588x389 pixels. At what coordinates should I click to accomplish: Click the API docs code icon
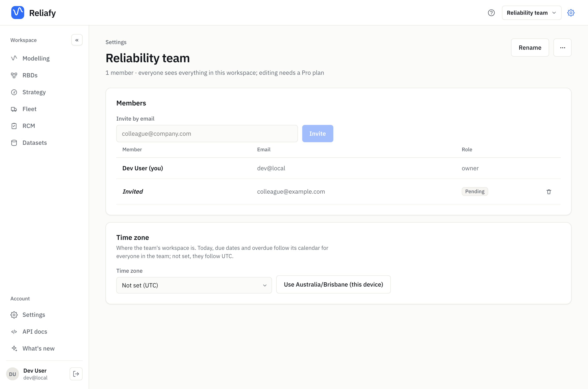(14, 332)
